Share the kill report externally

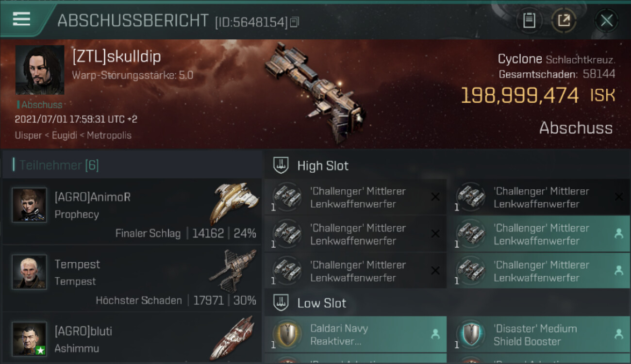pos(564,20)
